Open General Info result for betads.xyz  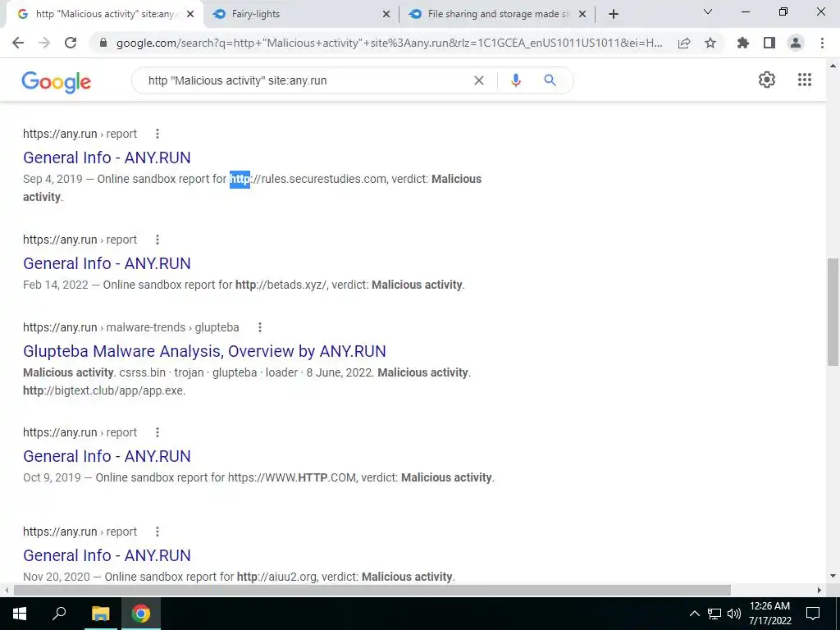pyautogui.click(x=107, y=263)
